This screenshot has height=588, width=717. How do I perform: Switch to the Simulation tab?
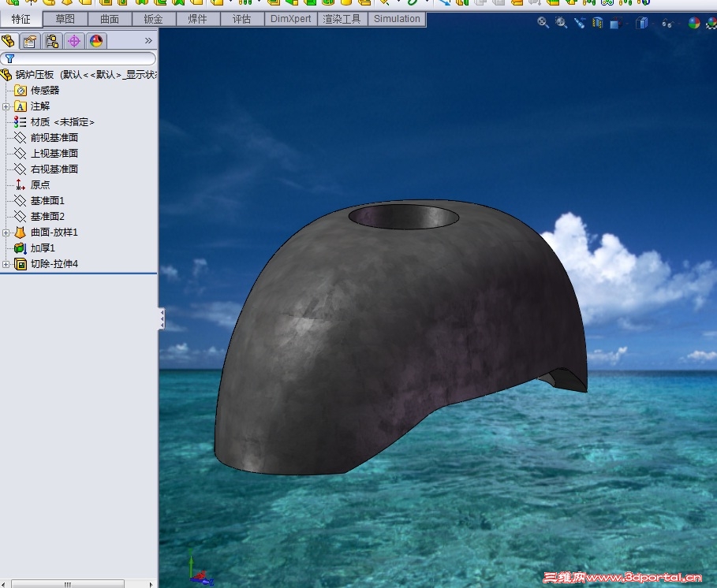[397, 19]
